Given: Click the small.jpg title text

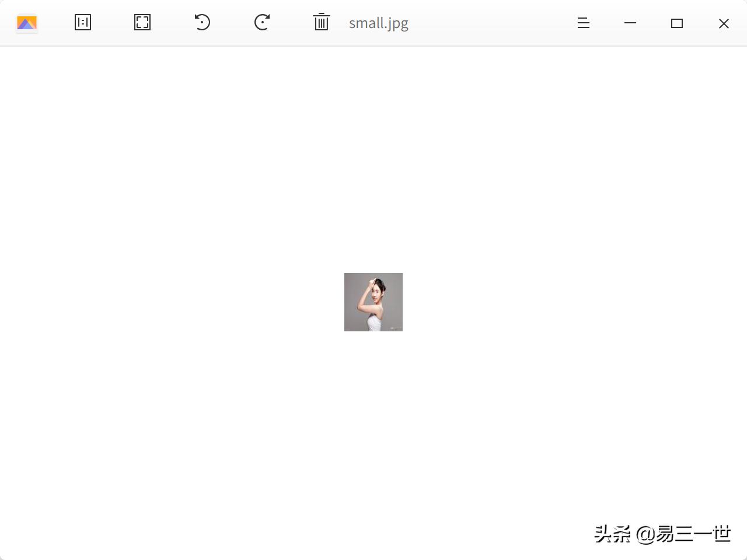Looking at the screenshot, I should click(x=378, y=23).
